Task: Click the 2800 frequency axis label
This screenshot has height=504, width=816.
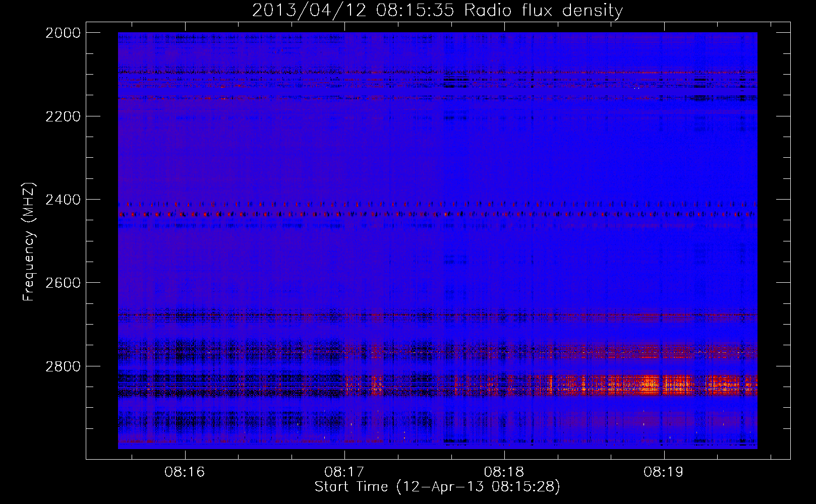Action: [63, 366]
